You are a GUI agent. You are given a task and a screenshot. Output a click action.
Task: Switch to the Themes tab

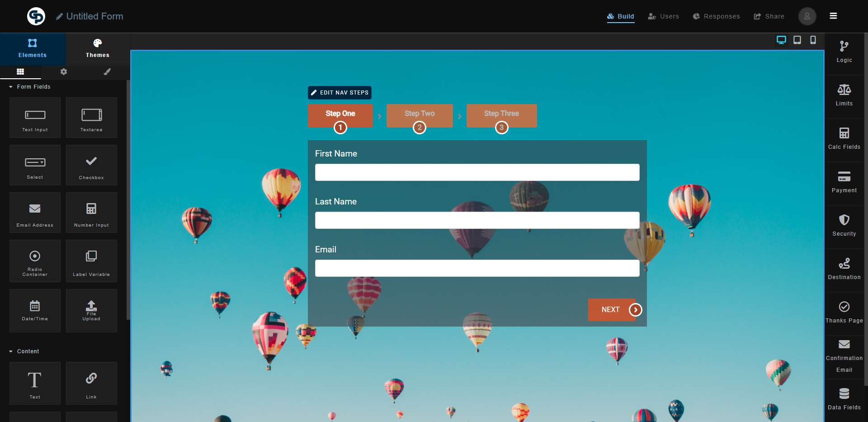pyautogui.click(x=98, y=49)
